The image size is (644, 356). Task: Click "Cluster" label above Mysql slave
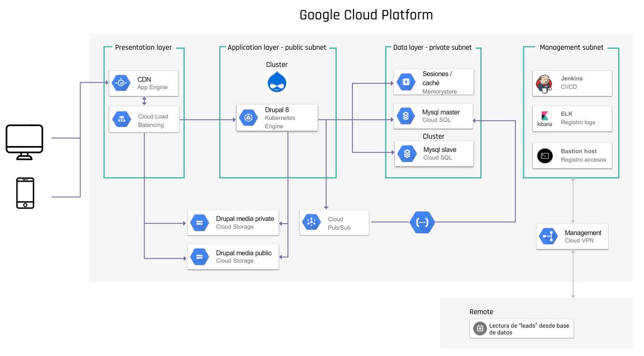[433, 136]
